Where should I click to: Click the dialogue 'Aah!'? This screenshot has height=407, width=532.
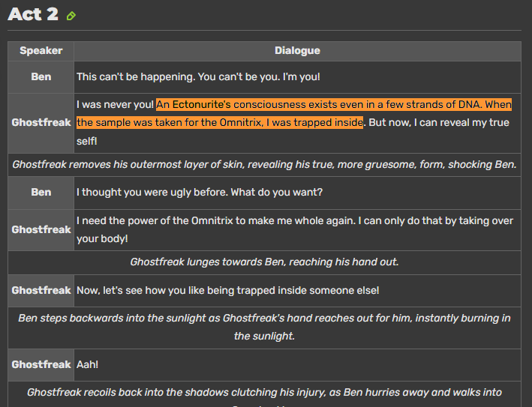87,364
